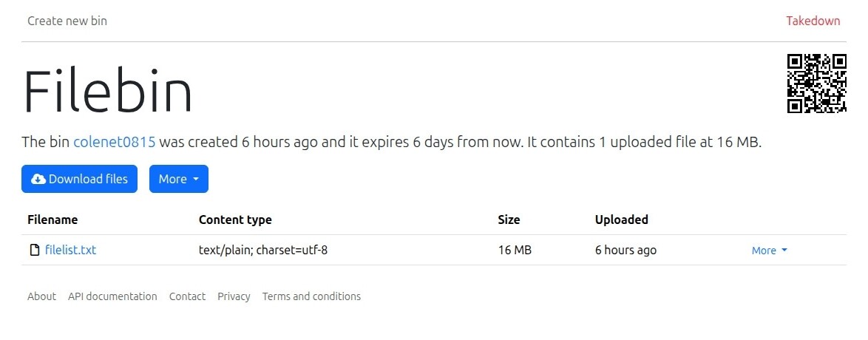Open the blue More button menu
868x340 pixels.
point(179,179)
